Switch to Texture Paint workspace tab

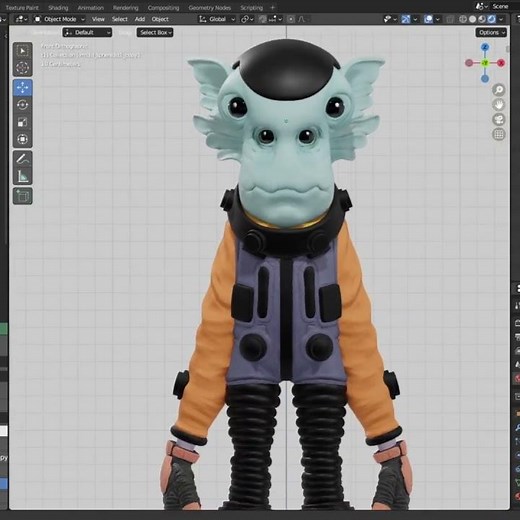22,7
